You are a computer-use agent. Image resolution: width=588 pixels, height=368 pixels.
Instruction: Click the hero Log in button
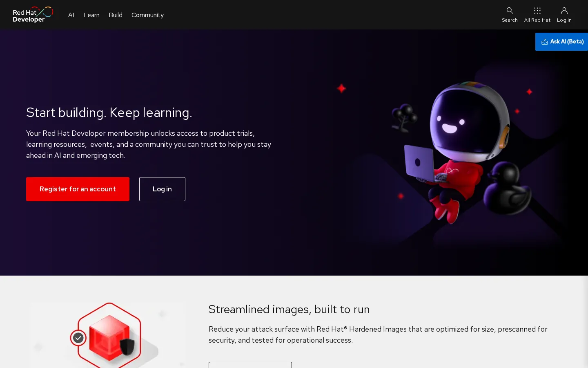[162, 189]
